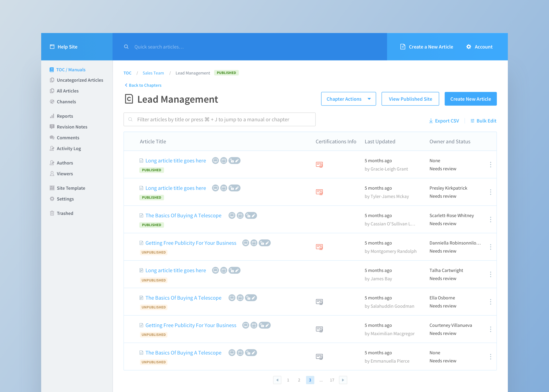
Task: Open the kebab menu for Scarlett-Rose Whitney's article
Action: pyautogui.click(x=491, y=220)
